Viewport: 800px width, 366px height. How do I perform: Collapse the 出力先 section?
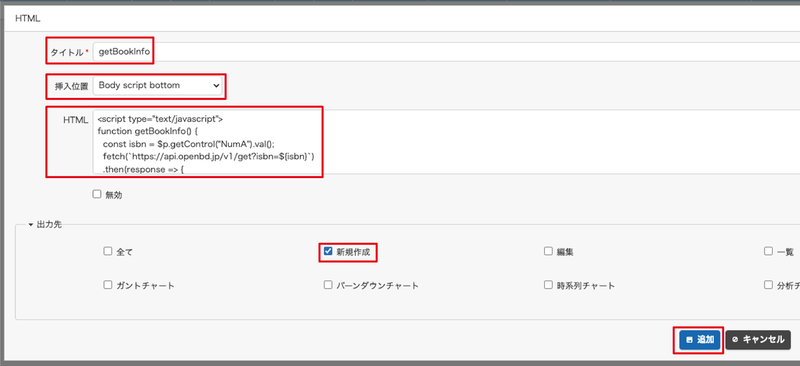[45, 224]
